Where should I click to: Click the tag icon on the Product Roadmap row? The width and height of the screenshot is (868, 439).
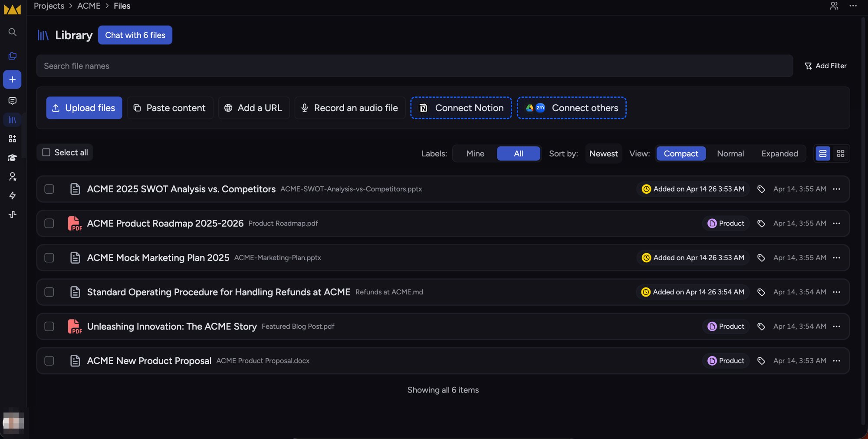(761, 224)
